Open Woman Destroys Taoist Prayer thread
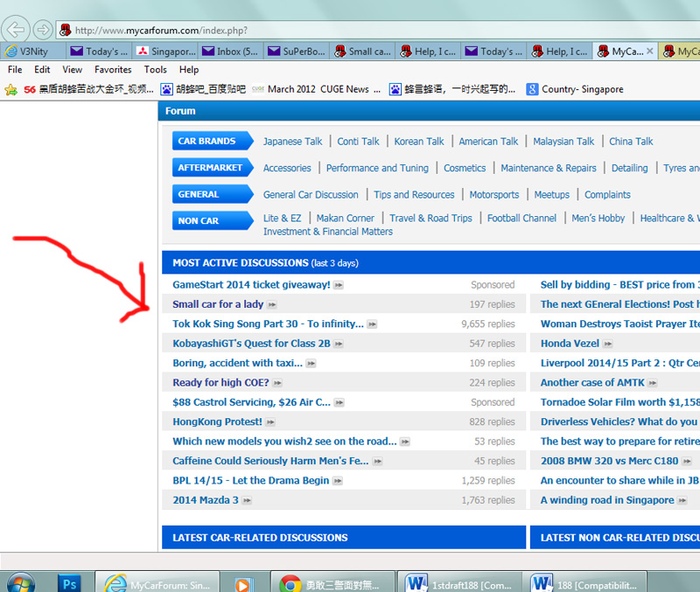This screenshot has width=700, height=592. 620,324
